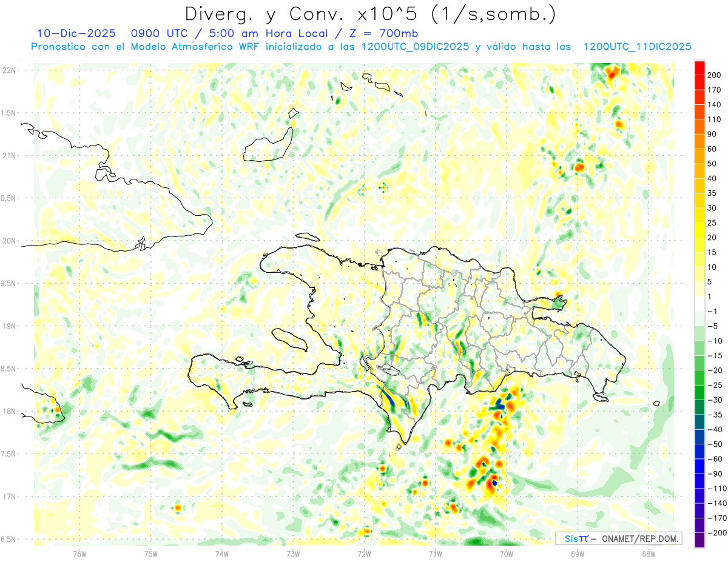Click the -10 colorbar label
The image size is (728, 562).
(x=716, y=341)
